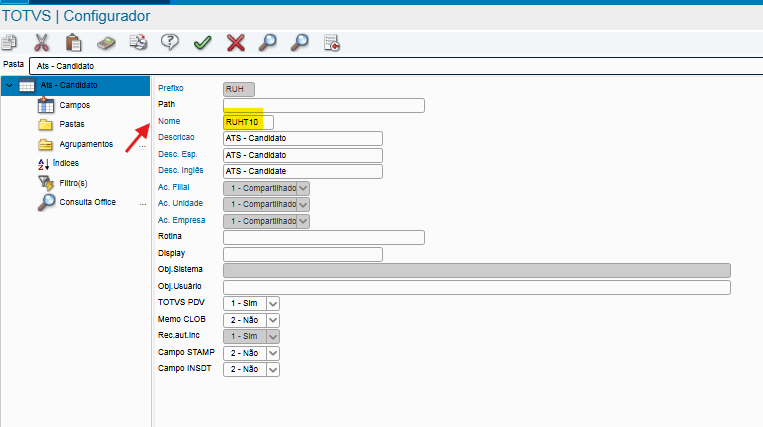This screenshot has height=427, width=763.
Task: Click the TOTVS | Configurador title text
Action: [x=76, y=16]
